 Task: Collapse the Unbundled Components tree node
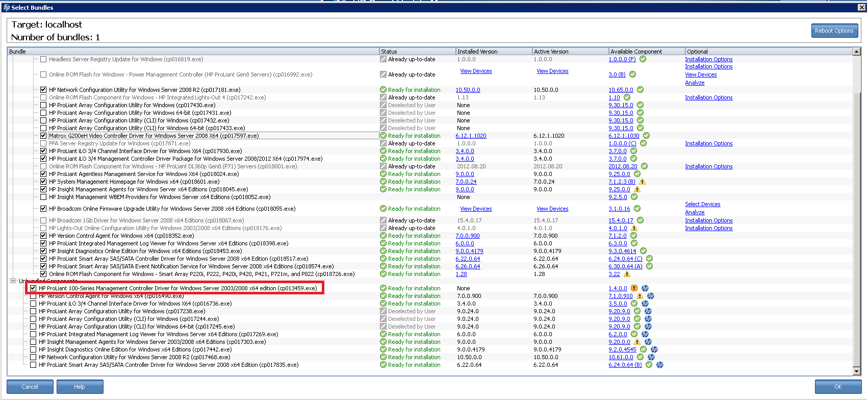(13, 281)
